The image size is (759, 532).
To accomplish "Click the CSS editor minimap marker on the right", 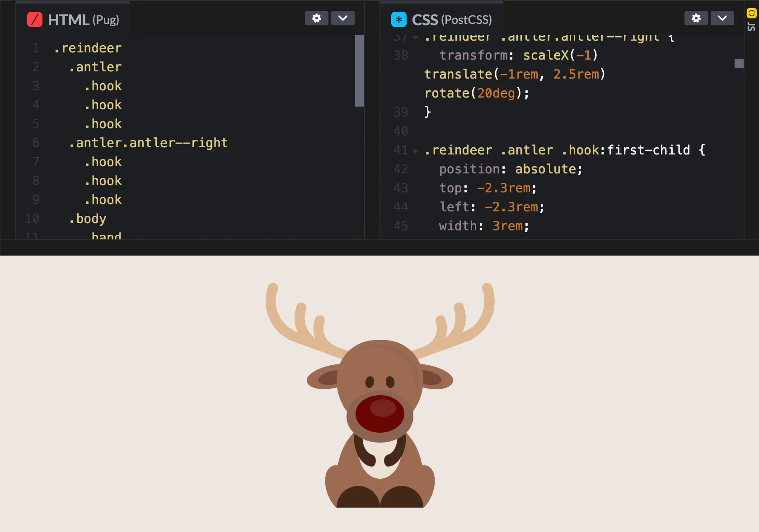I will (x=739, y=64).
